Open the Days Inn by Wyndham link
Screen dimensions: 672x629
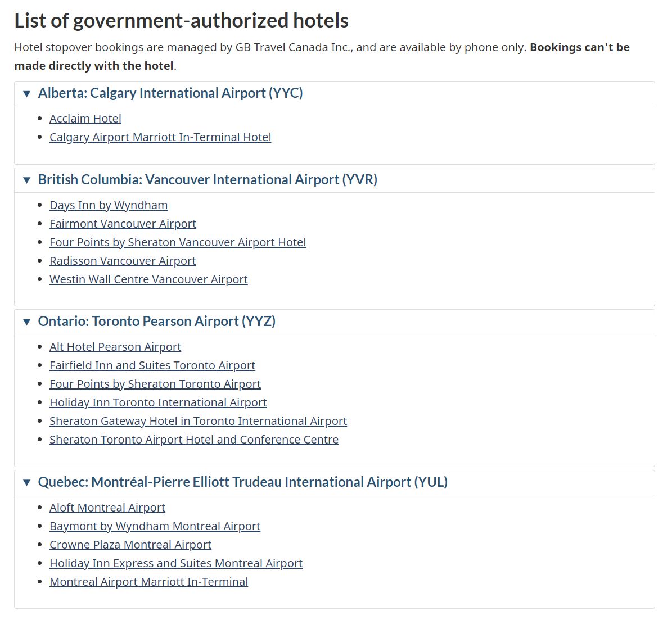click(109, 205)
